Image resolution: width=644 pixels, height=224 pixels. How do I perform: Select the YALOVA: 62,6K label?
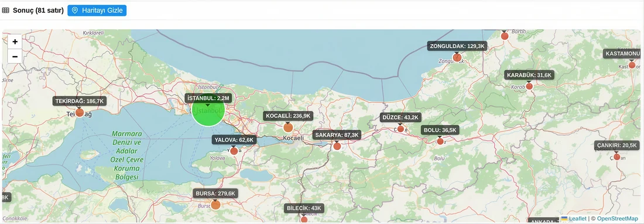(234, 140)
